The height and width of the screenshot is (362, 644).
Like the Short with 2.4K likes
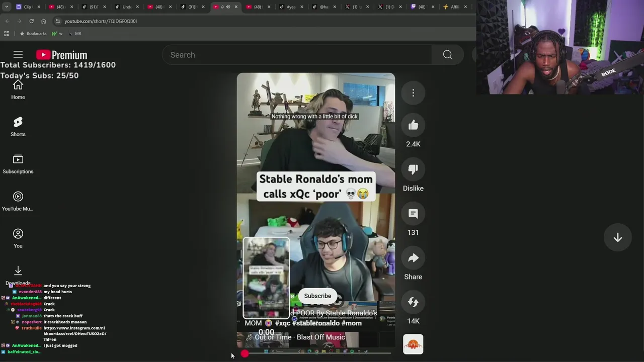click(x=413, y=125)
